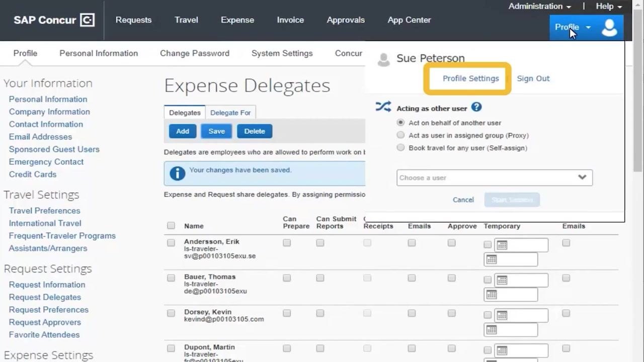The height and width of the screenshot is (362, 644).
Task: Expand the 'Choose a user' combo box
Action: pos(495,177)
